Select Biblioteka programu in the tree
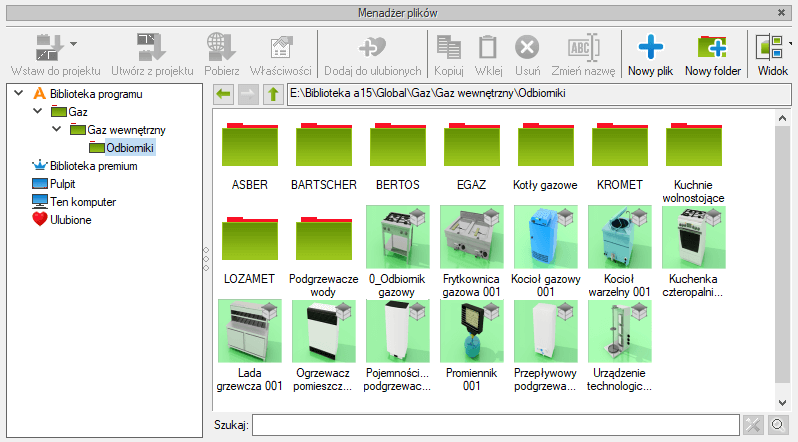The height and width of the screenshot is (442, 798). coord(96,94)
